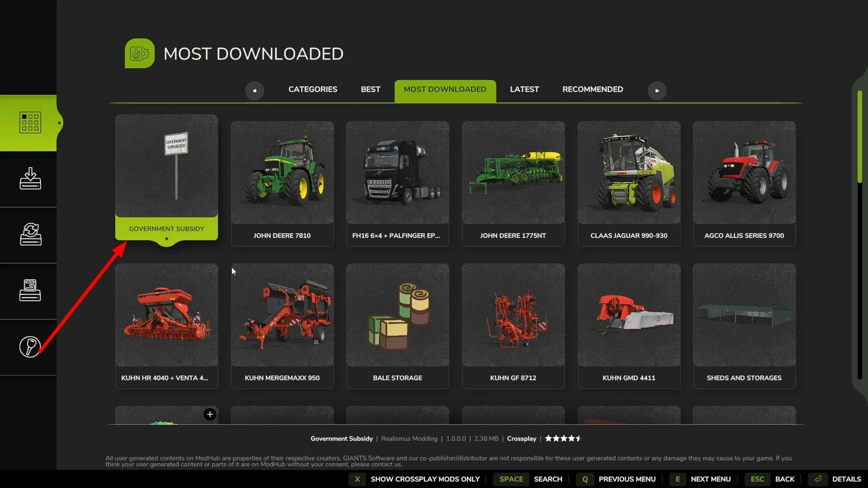Open the ModHub grid overview sidebar icon
868x488 pixels.
(30, 122)
